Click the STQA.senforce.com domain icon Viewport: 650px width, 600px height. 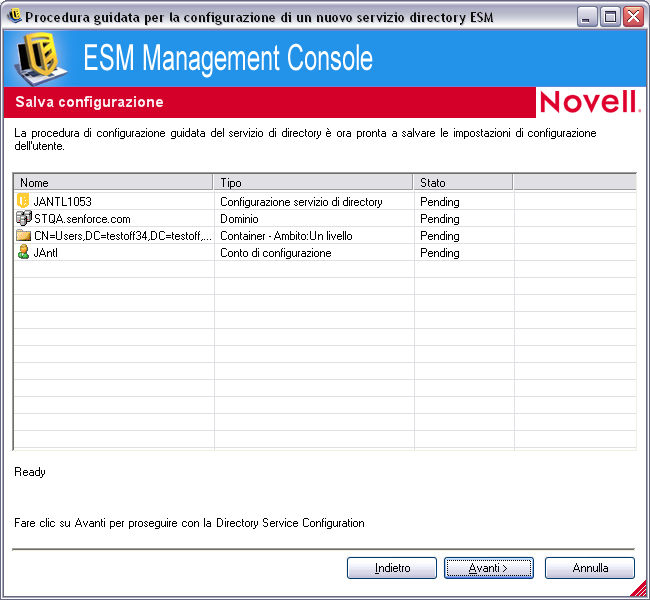coord(24,219)
